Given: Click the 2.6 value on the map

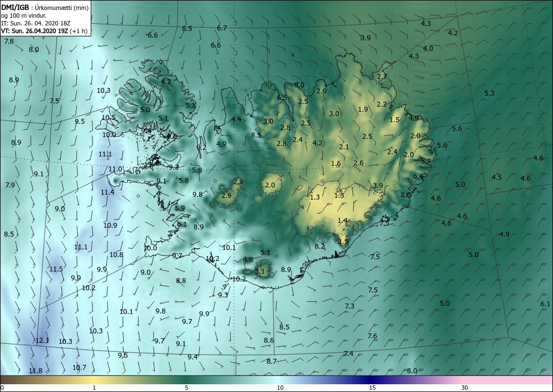Looking at the screenshot, I should pos(358,163).
